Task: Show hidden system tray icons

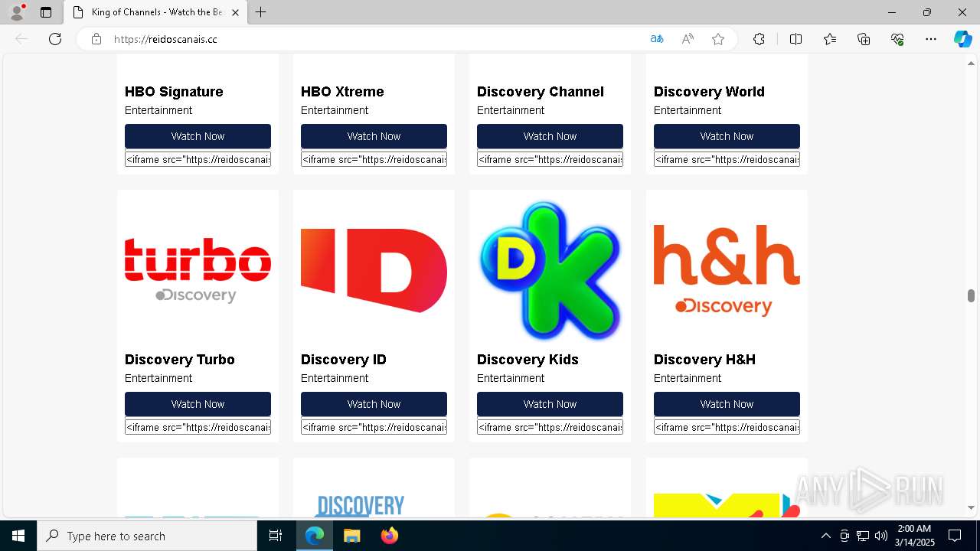Action: 825,536
